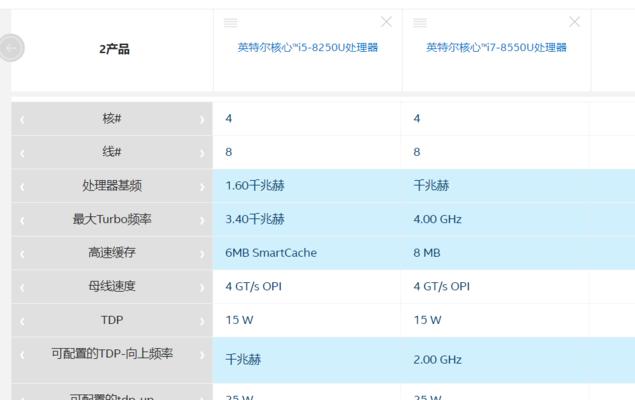The image size is (635, 400).
Task: Remove the i5-8250U processor column
Action: point(386,22)
